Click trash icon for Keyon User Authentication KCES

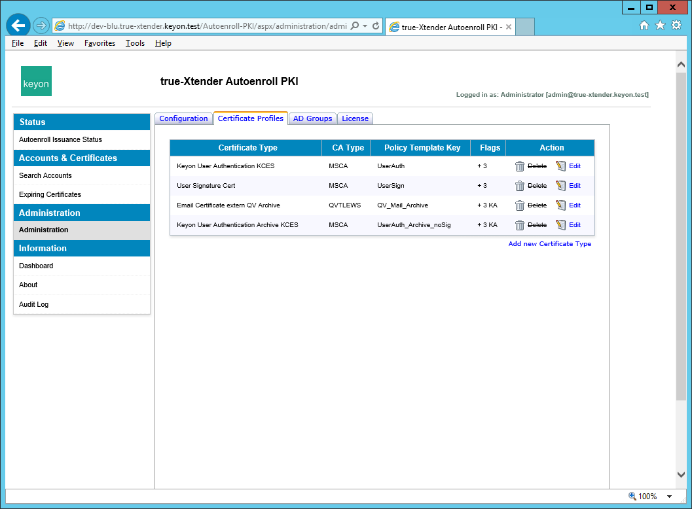coord(519,166)
